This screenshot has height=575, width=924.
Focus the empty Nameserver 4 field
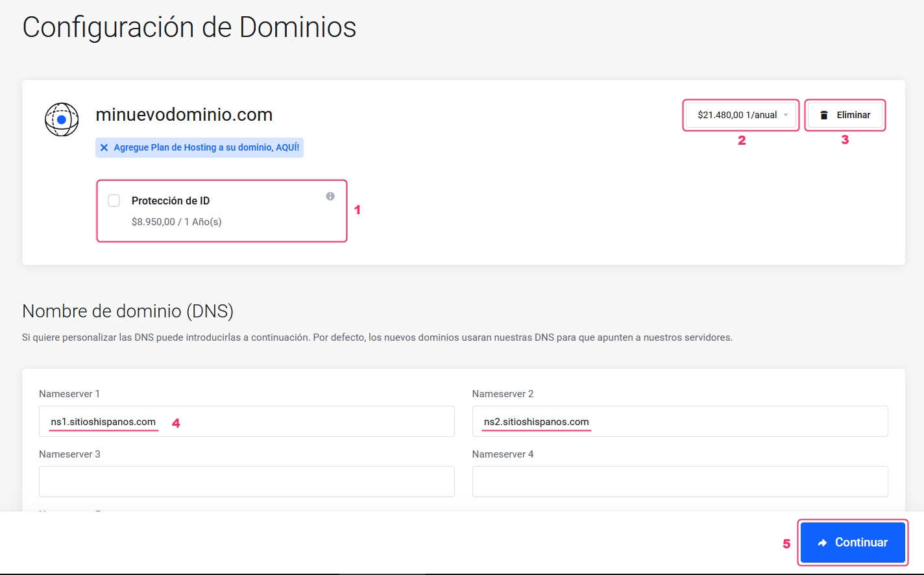(679, 482)
